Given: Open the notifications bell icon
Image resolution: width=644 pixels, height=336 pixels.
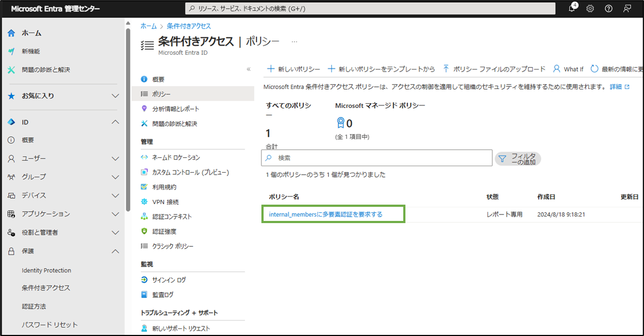Looking at the screenshot, I should (572, 8).
